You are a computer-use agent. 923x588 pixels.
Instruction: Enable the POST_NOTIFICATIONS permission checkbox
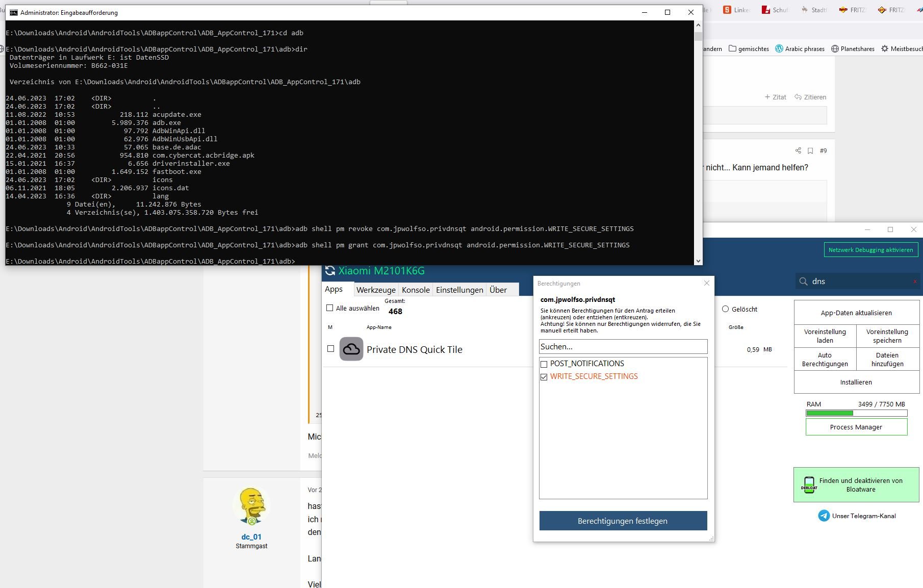click(x=544, y=364)
